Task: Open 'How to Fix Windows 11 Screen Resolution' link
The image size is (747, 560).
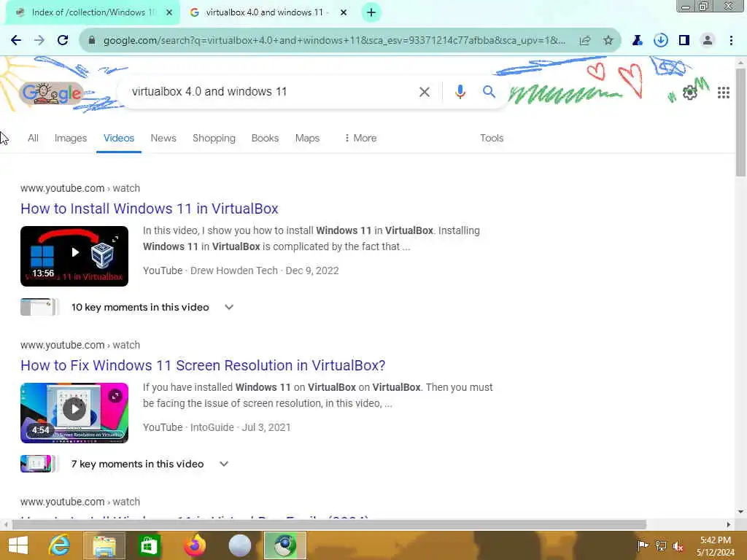Action: [x=203, y=365]
